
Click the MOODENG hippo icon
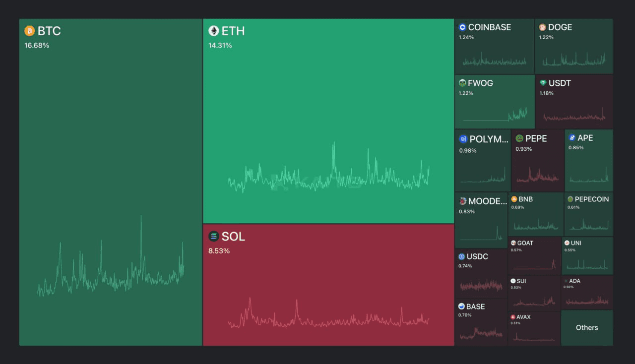(x=463, y=201)
